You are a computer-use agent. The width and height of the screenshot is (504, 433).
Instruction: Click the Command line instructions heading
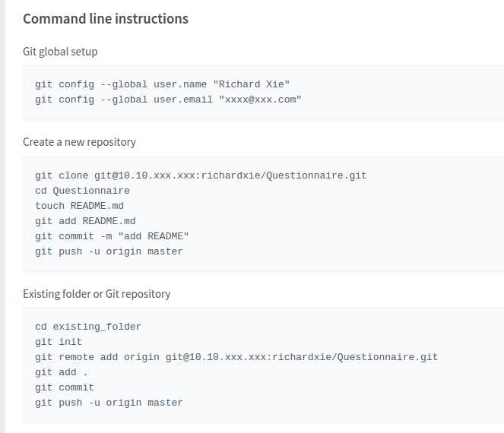pos(106,19)
